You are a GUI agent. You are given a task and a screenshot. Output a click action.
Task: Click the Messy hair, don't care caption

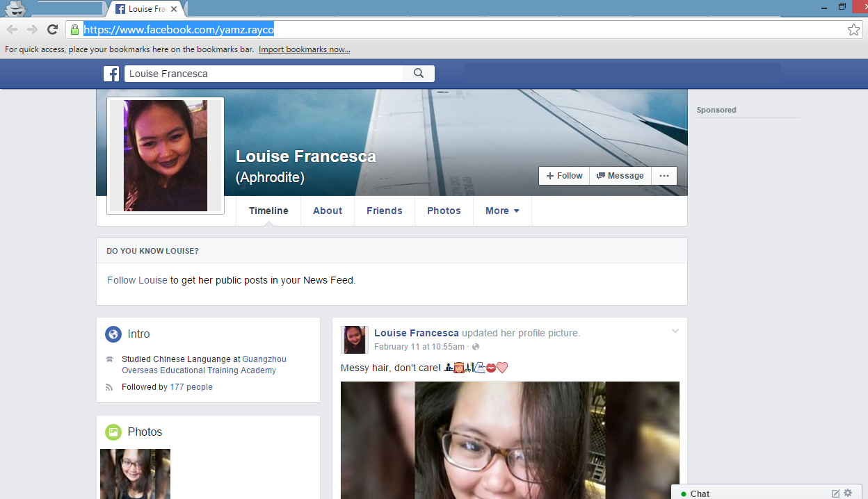[391, 368]
